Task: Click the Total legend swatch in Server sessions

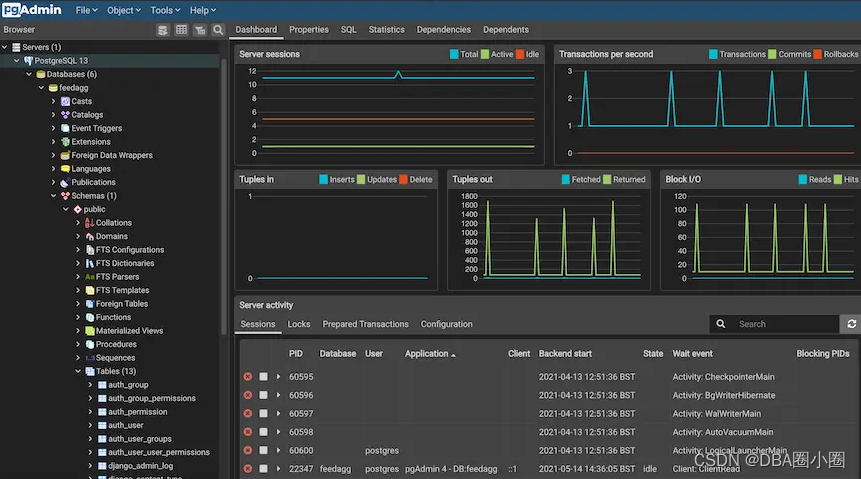Action: pos(454,54)
